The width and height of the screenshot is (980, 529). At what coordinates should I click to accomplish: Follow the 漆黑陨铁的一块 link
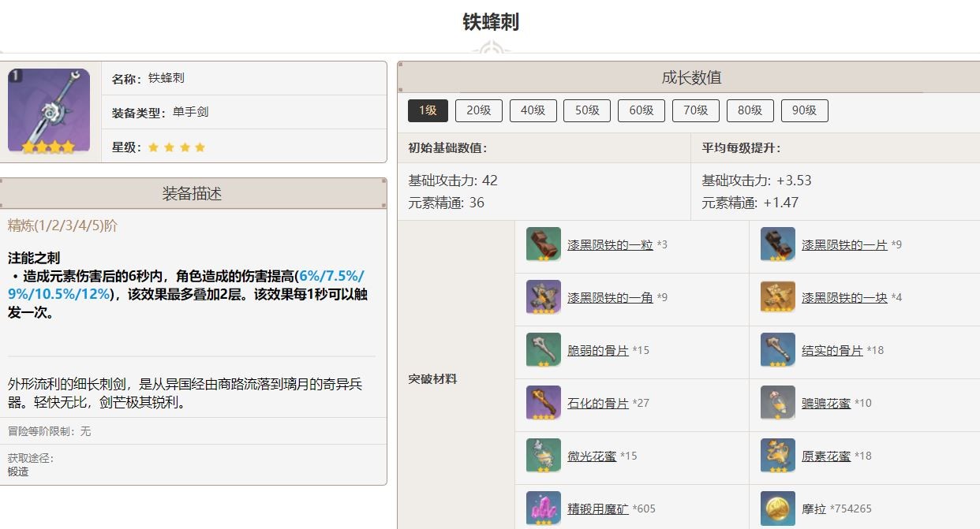844,298
